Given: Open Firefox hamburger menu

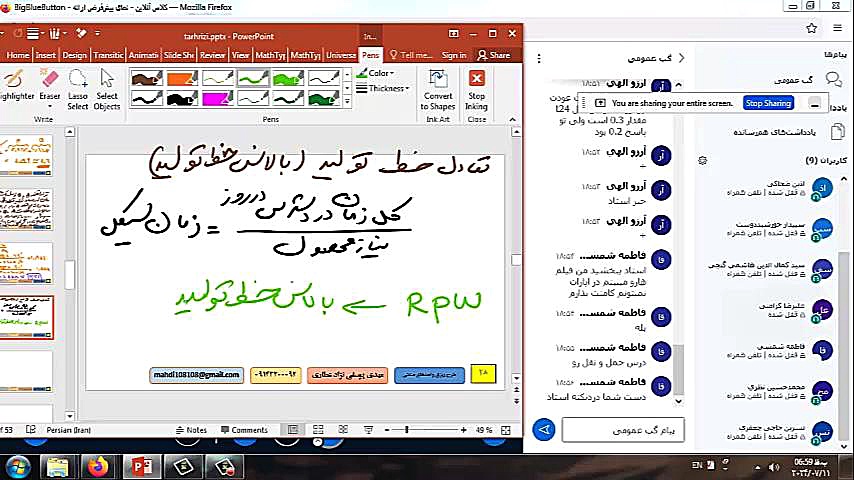Looking at the screenshot, I should tap(838, 28).
